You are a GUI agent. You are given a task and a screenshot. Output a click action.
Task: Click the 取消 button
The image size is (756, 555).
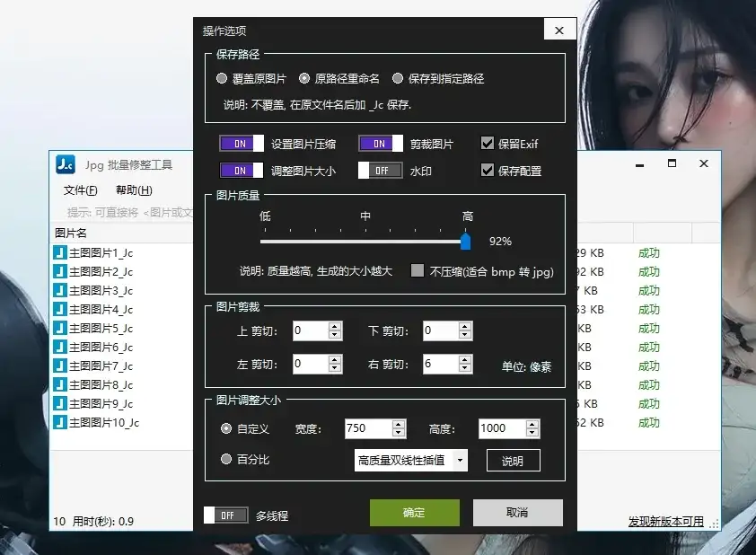click(517, 513)
